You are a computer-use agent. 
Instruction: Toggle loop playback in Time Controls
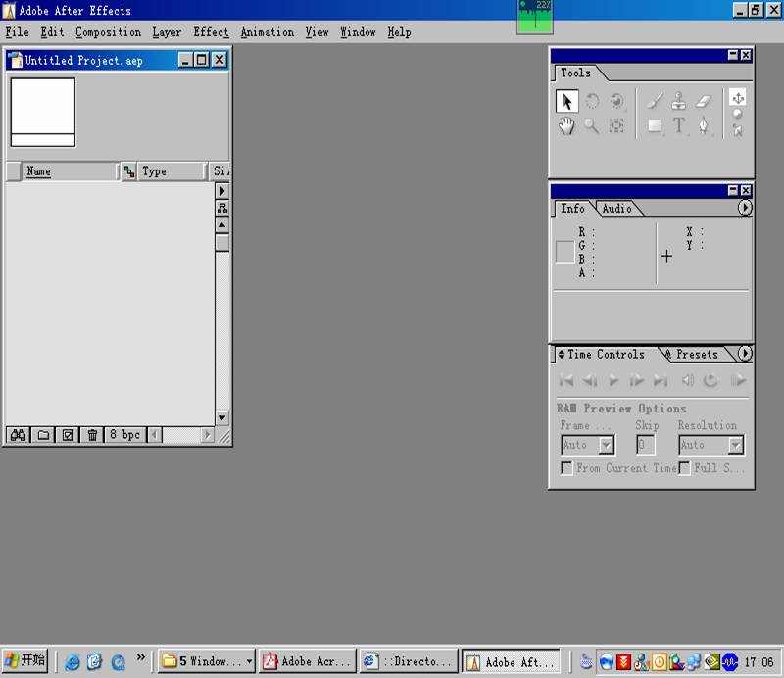tap(710, 381)
